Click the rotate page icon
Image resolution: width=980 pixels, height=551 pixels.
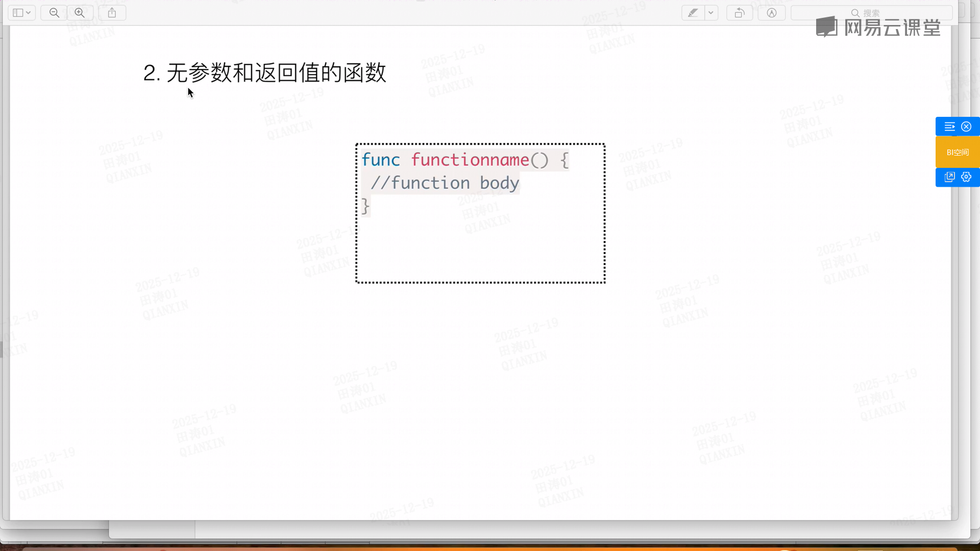coord(739,13)
